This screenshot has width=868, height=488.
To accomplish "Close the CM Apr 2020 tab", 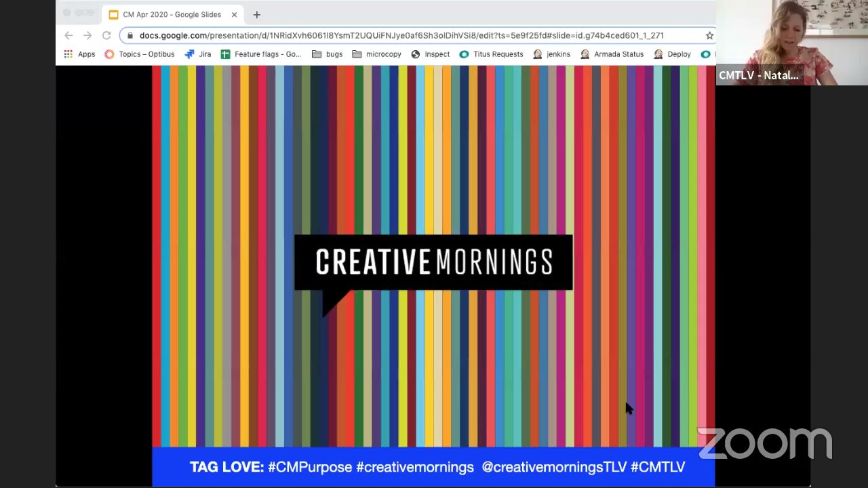I will click(x=235, y=14).
